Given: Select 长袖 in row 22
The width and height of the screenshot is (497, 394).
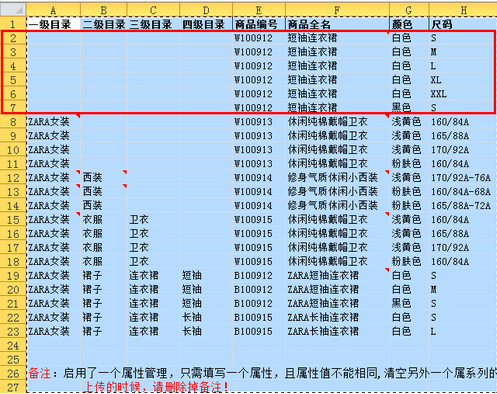Looking at the screenshot, I should pos(206,318).
